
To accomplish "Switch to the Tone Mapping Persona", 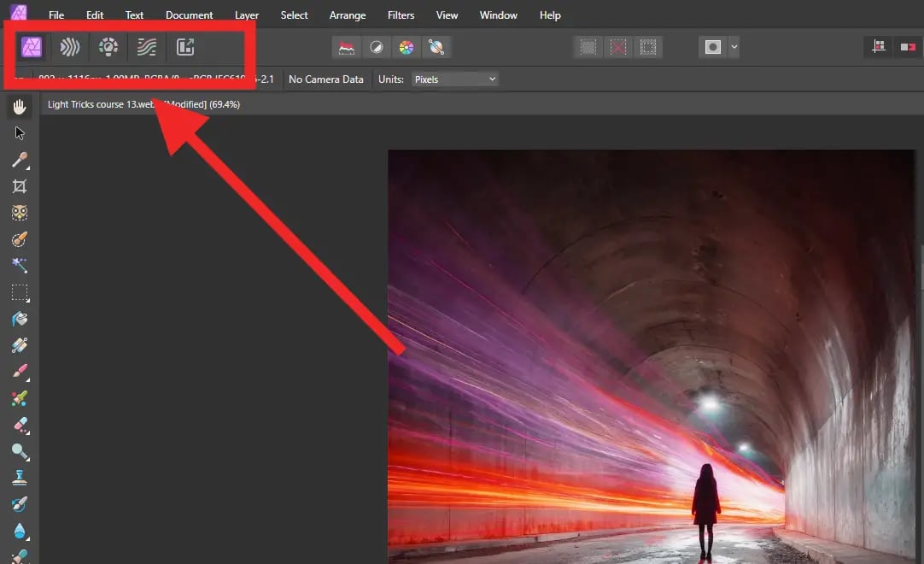I will click(147, 47).
